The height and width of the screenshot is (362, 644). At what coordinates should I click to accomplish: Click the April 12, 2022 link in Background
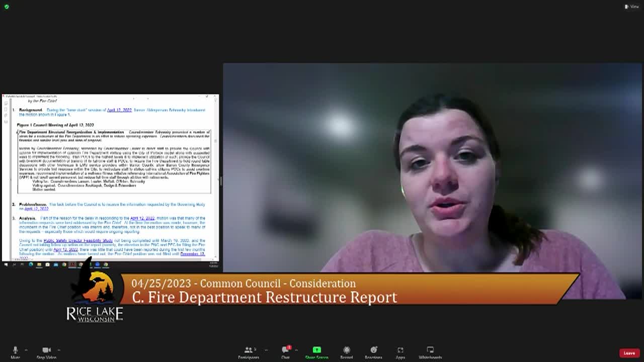pos(119,110)
